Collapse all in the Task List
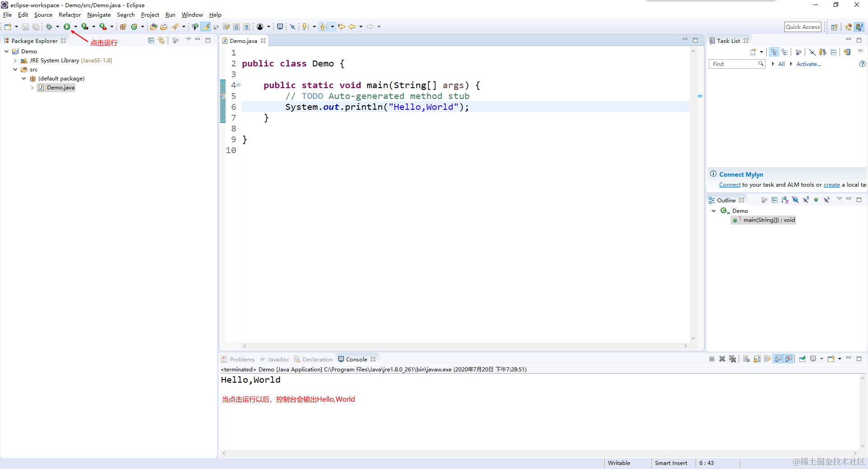This screenshot has width=868, height=469. click(834, 52)
